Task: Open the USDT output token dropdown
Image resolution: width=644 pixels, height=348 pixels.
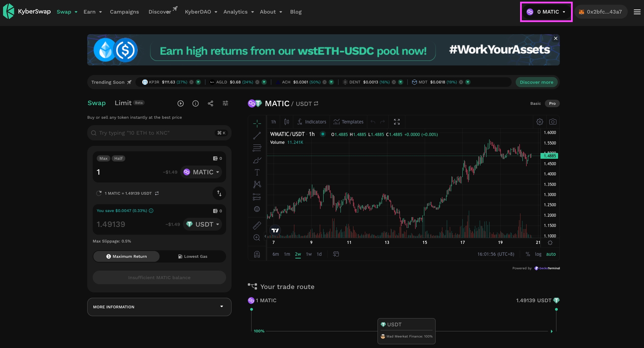Action: pos(203,225)
